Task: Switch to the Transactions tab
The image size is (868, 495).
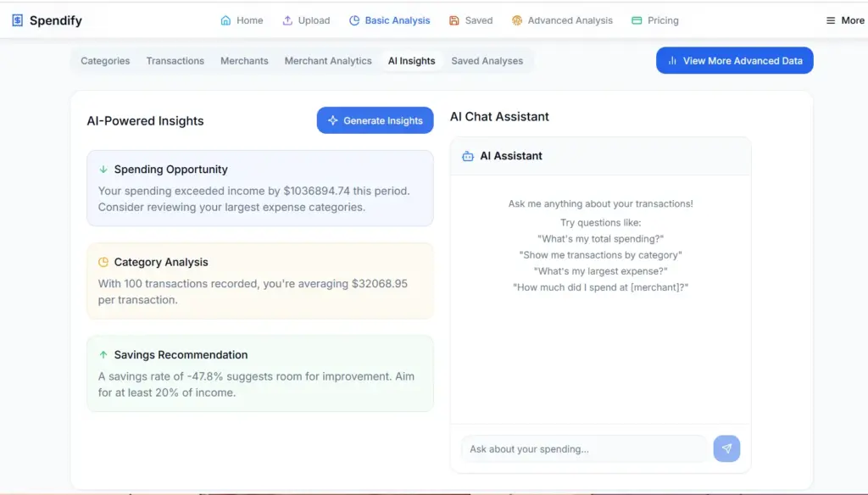Action: 175,60
